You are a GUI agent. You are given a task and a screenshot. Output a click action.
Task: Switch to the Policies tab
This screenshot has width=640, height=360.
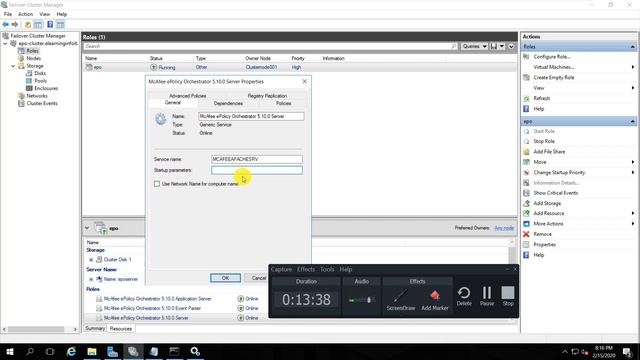click(284, 104)
